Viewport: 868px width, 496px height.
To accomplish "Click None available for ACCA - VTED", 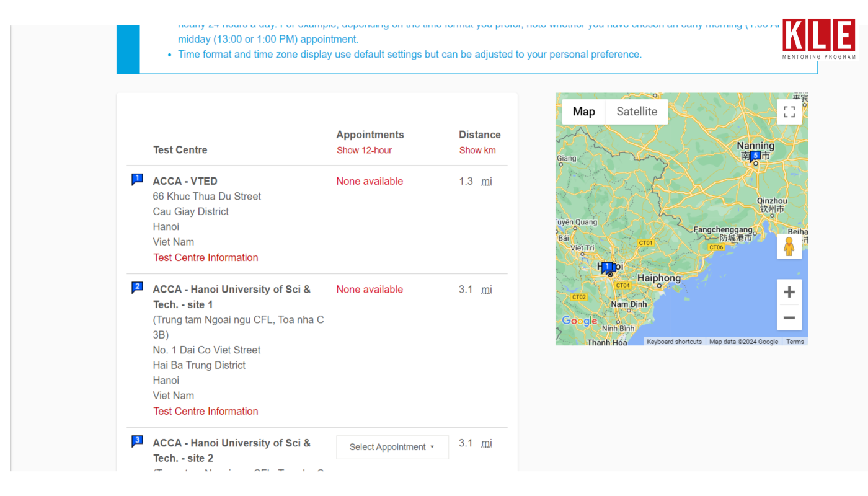I will 370,181.
